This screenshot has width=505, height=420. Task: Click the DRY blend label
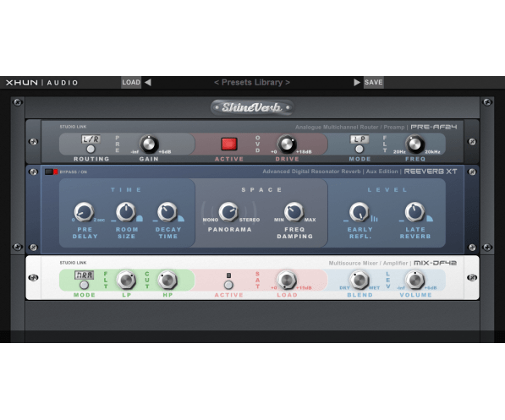pyautogui.click(x=344, y=287)
